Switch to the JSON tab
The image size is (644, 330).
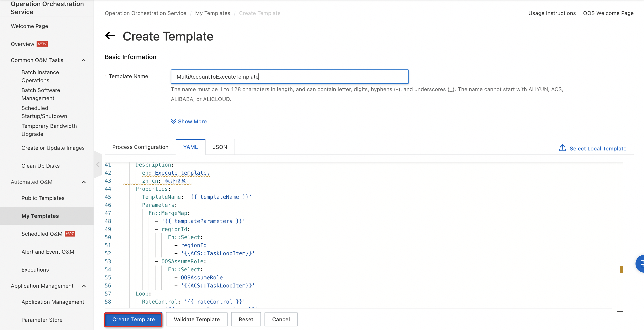220,147
